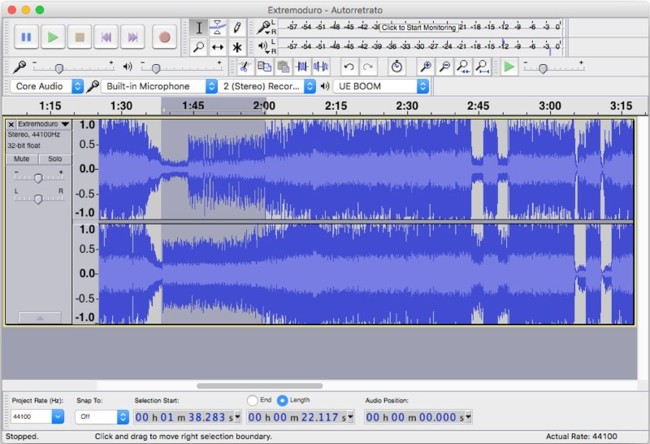Viewport: 650px width, 444px height.
Task: Click the Pause transport button
Action: coord(26,37)
